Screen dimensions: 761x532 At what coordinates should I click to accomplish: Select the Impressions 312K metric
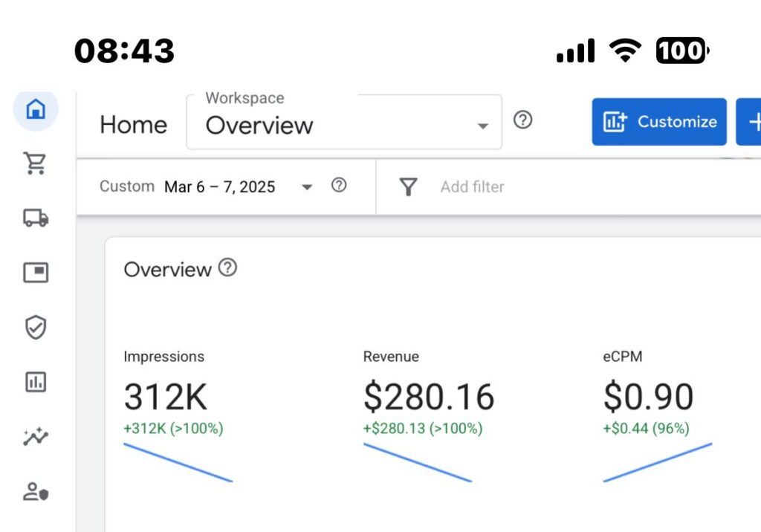[166, 398]
